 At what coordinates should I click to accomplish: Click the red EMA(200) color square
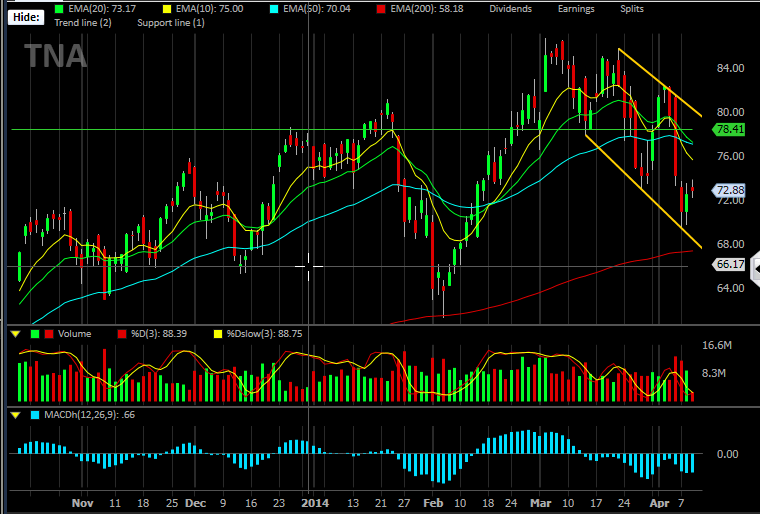coord(382,9)
